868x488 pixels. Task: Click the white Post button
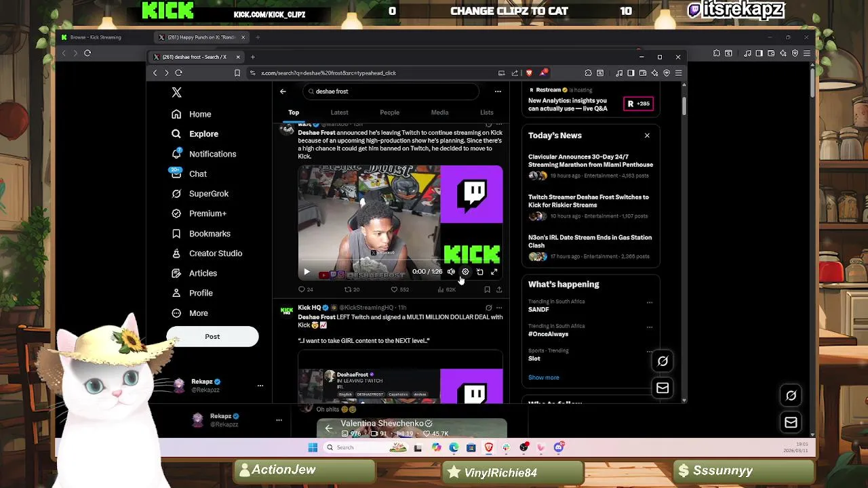tap(212, 337)
